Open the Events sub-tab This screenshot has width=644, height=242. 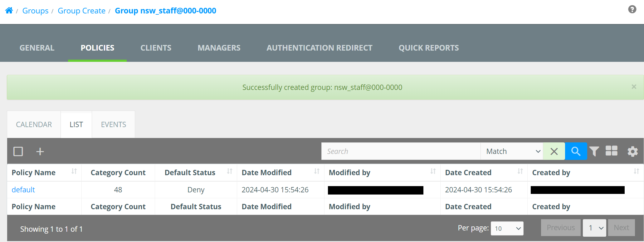coord(114,125)
